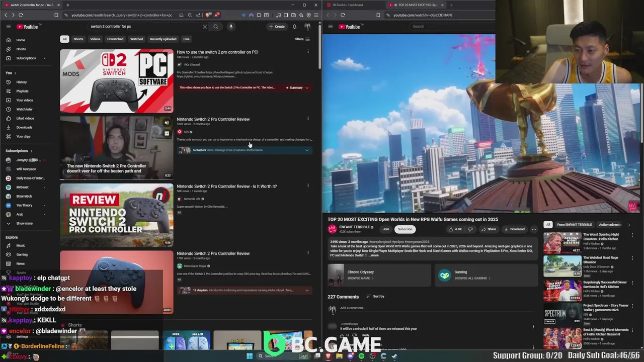Click the address bar in the right browser

(x=440, y=15)
